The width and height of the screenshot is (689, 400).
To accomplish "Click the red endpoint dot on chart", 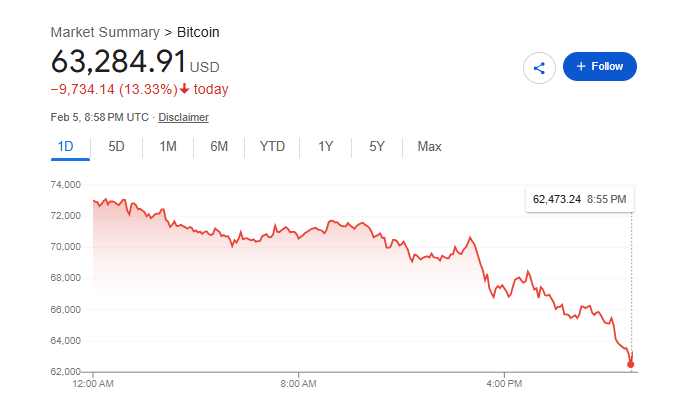I will [631, 364].
